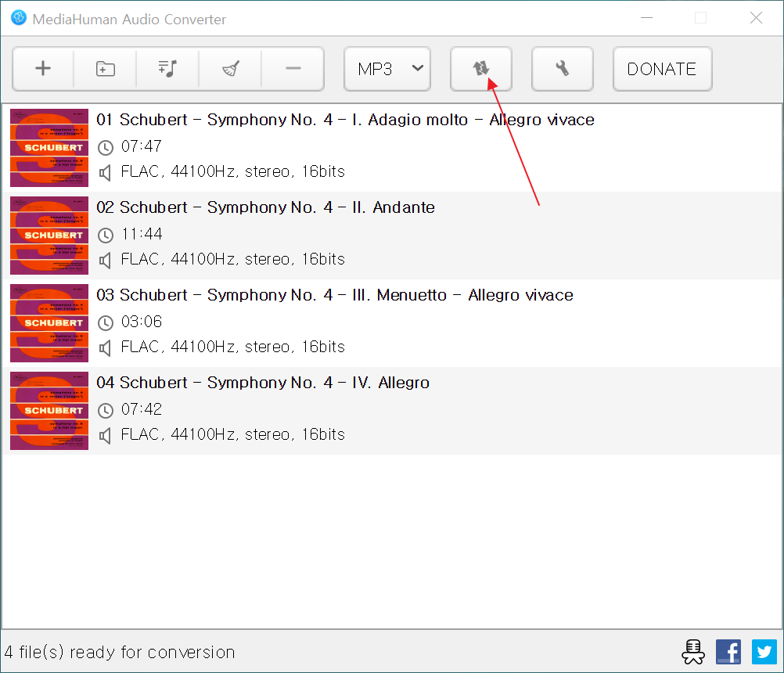Click speaker icon in track 01 row
The width and height of the screenshot is (784, 673).
[105, 173]
